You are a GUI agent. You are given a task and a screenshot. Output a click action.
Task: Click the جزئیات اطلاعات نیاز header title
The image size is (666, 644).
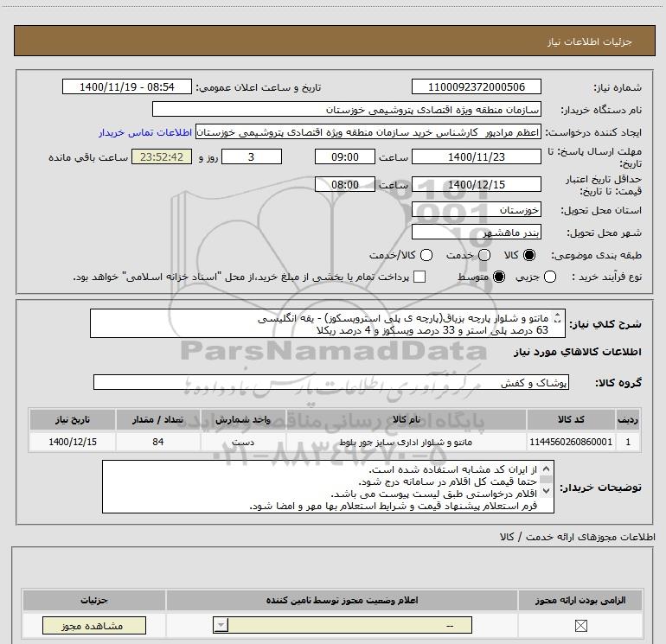[x=589, y=41]
